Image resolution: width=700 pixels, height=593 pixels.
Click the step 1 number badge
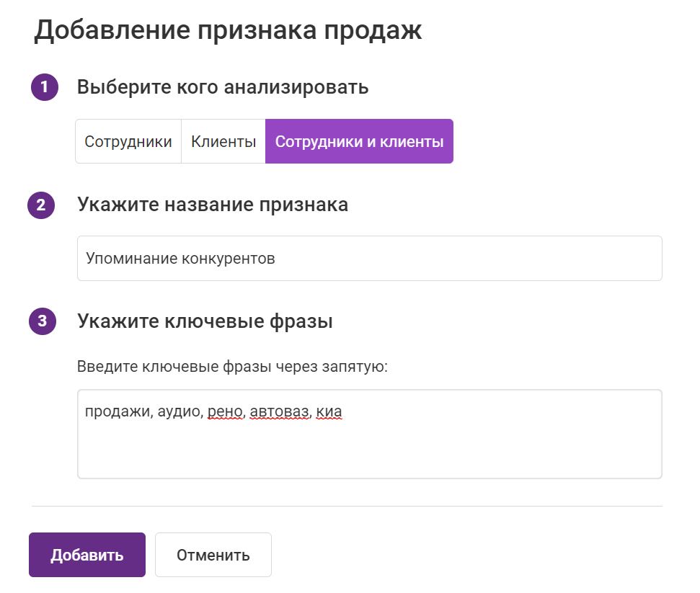45,88
